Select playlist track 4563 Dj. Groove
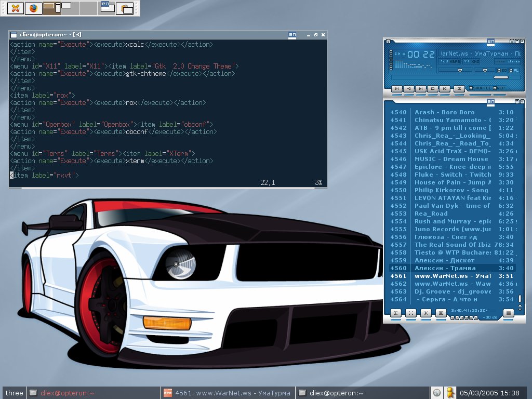Viewport: 532px width, 399px height. click(452, 292)
